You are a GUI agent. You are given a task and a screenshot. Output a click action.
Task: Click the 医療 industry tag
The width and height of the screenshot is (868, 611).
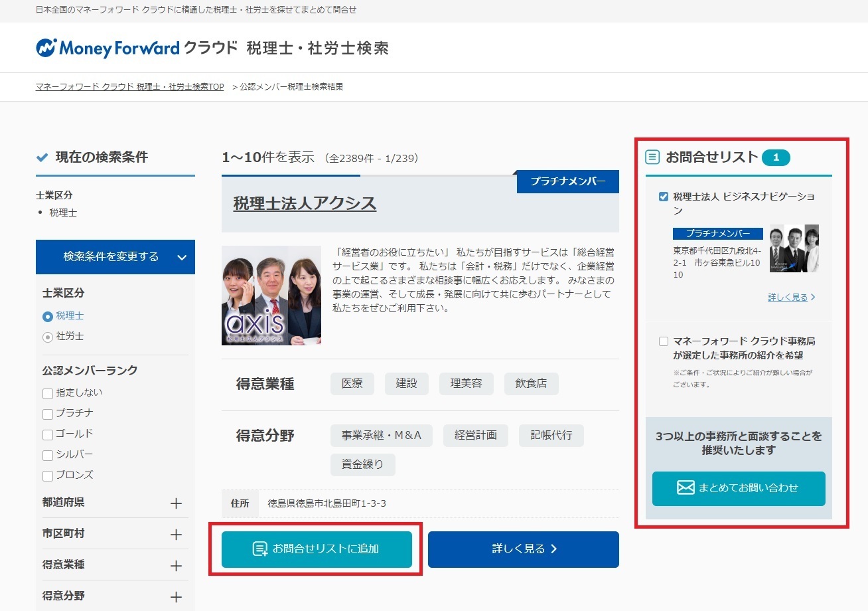tap(352, 384)
